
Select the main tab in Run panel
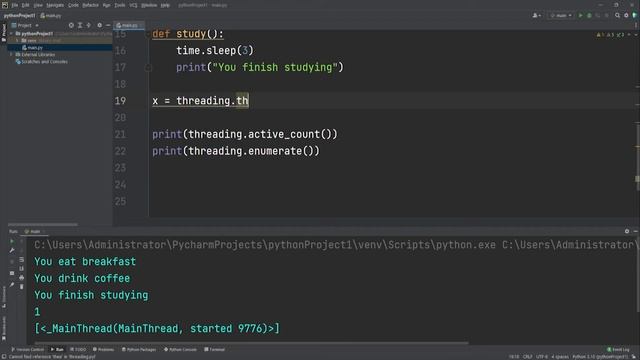point(33,231)
